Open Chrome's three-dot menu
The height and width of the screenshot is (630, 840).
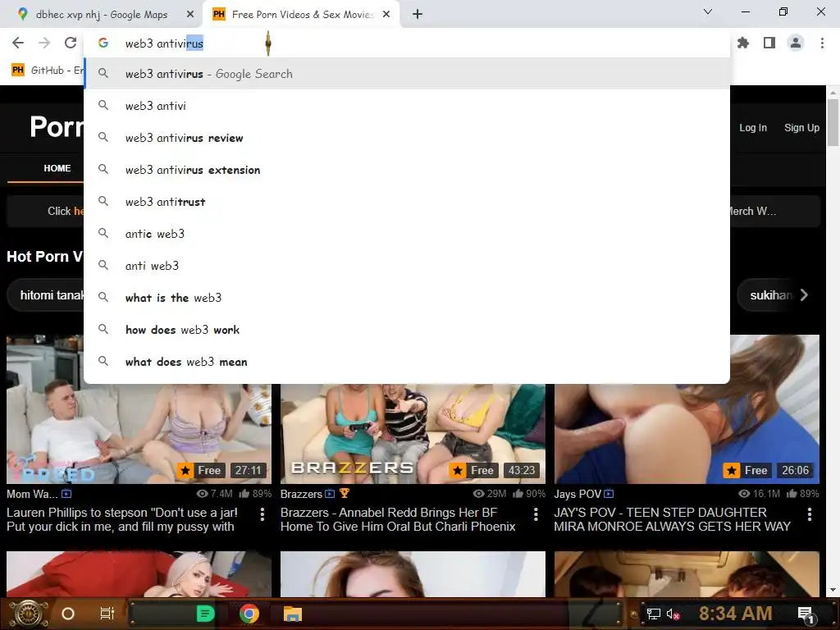pos(822,43)
